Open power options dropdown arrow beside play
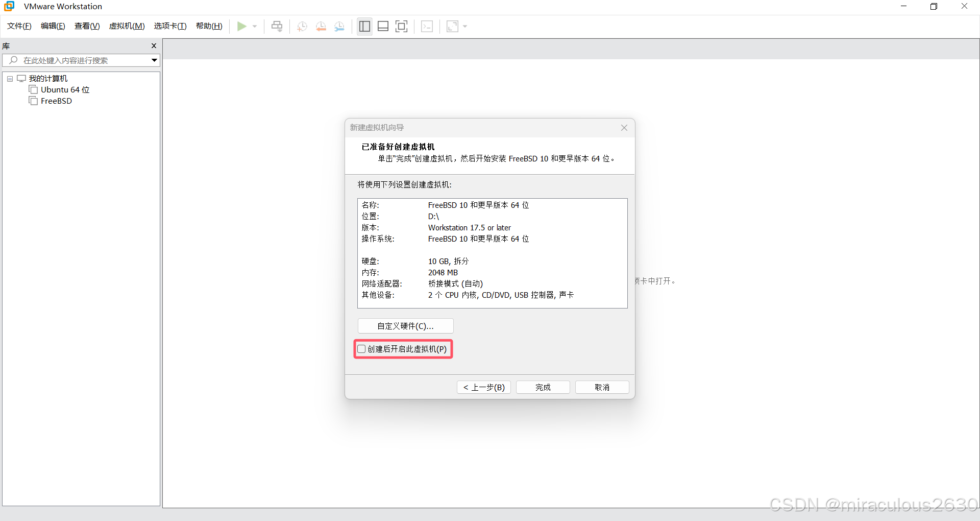The height and width of the screenshot is (521, 980). 255,26
